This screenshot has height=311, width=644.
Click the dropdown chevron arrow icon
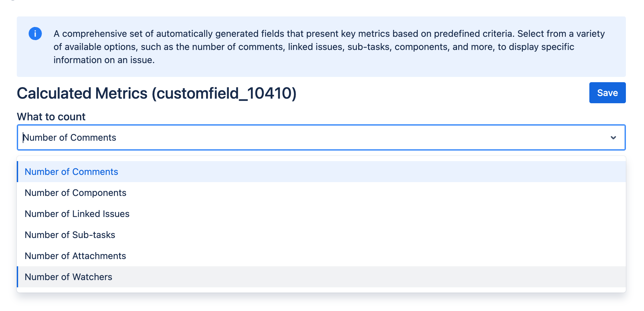(x=613, y=138)
